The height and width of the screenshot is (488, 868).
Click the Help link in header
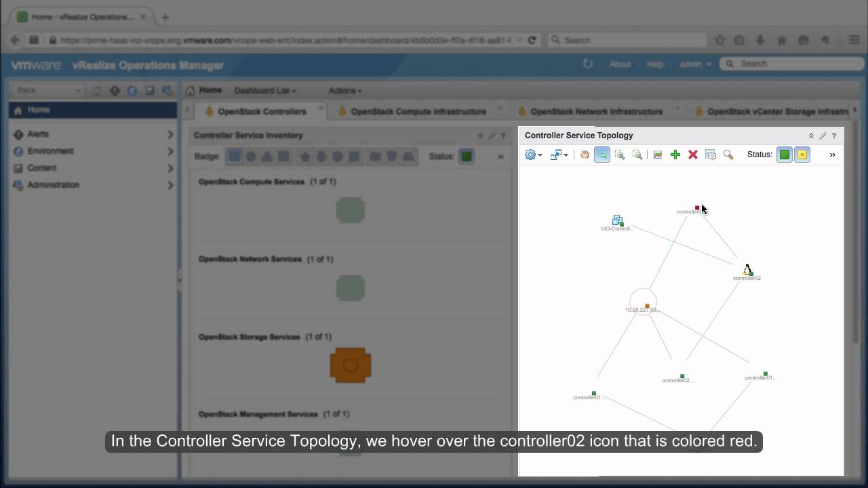tap(655, 64)
